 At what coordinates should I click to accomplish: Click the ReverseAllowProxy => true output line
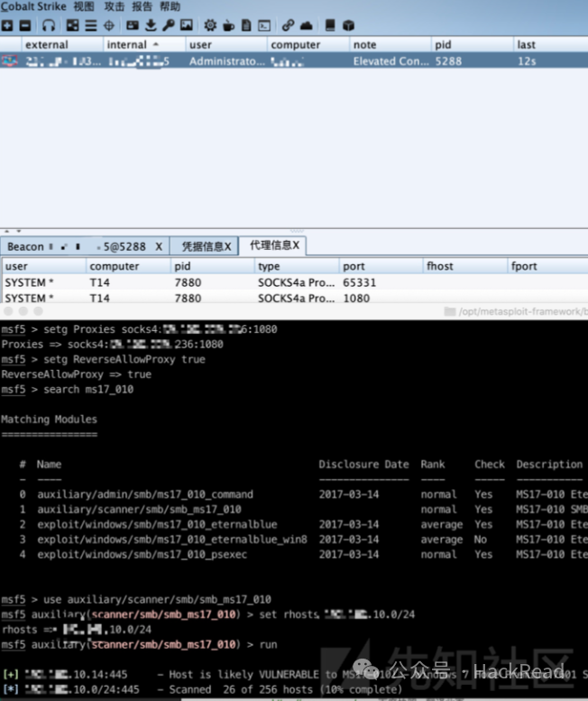point(76,374)
